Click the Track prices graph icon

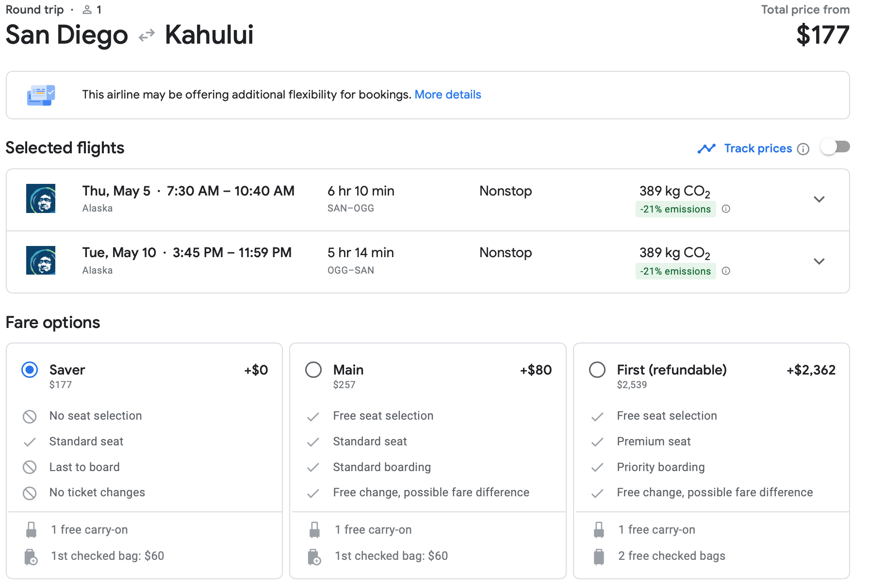pos(706,148)
